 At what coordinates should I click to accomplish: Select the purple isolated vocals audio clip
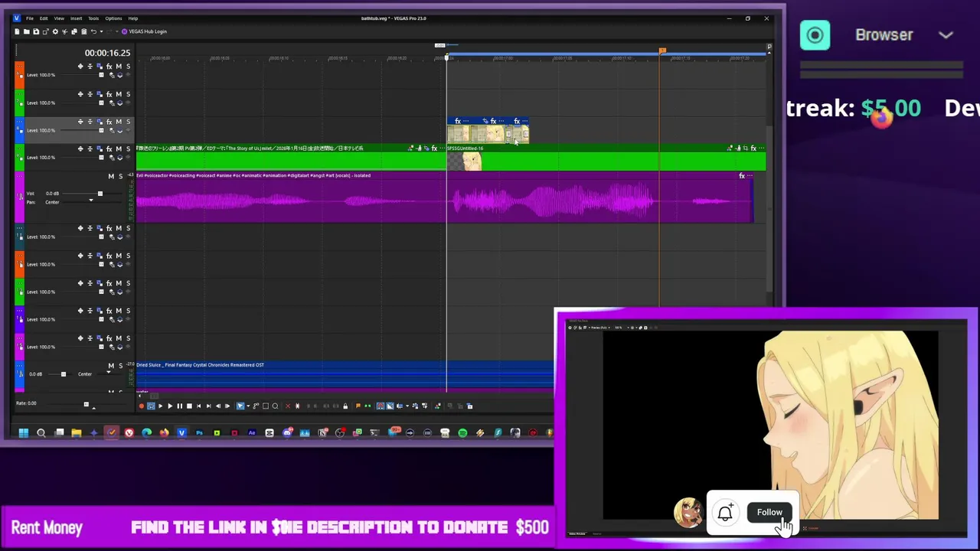[x=445, y=197]
